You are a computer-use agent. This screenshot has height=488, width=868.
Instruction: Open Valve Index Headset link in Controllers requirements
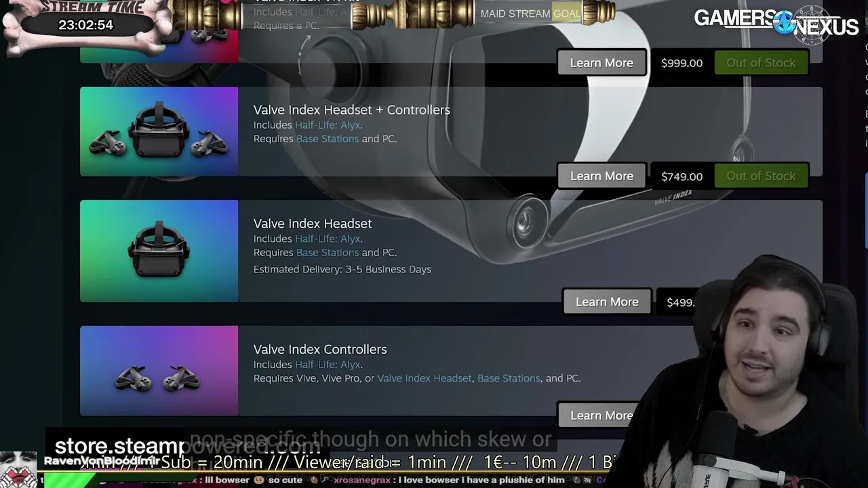click(425, 378)
